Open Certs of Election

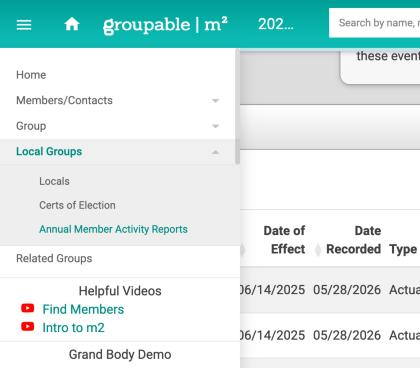pos(77,205)
